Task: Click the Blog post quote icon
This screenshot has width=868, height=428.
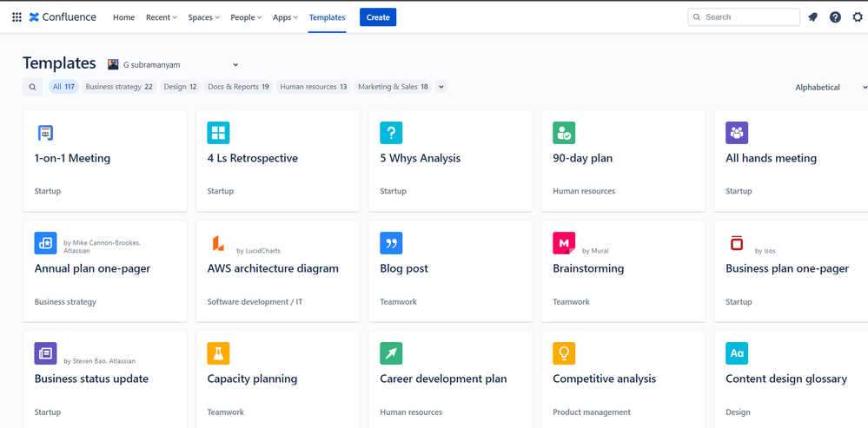Action: 391,243
